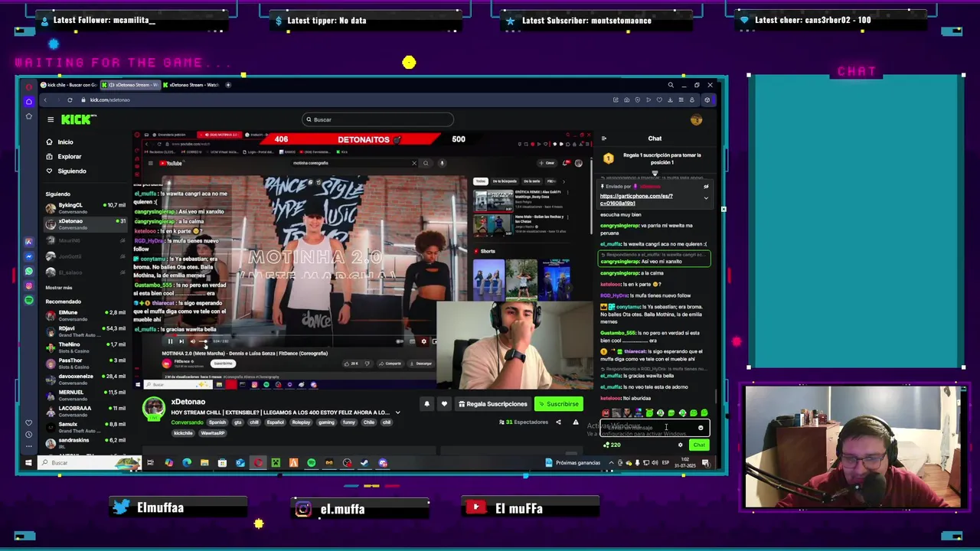Expand the Mostrar más list
Image resolution: width=980 pixels, height=551 pixels.
pyautogui.click(x=59, y=288)
